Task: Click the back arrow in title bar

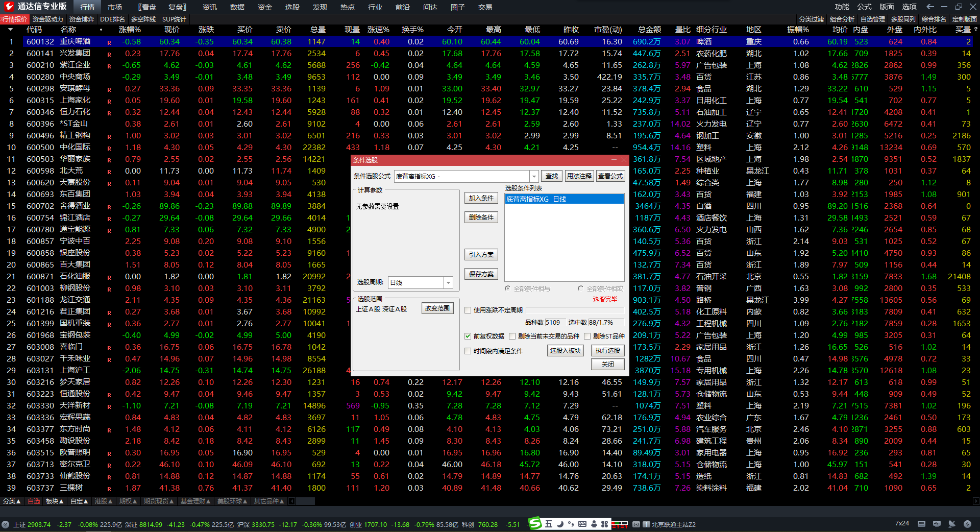Action: 930,7
